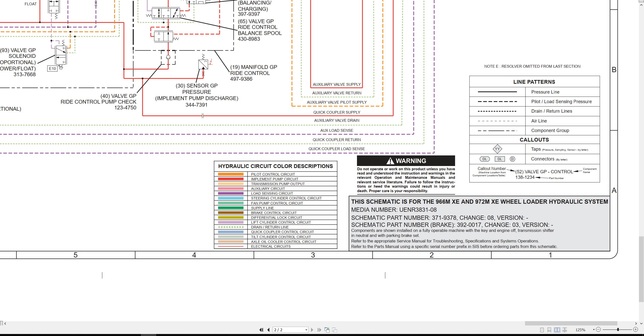Click the oval DL connector symbol
Screen dimensions: 644x336
(485, 159)
